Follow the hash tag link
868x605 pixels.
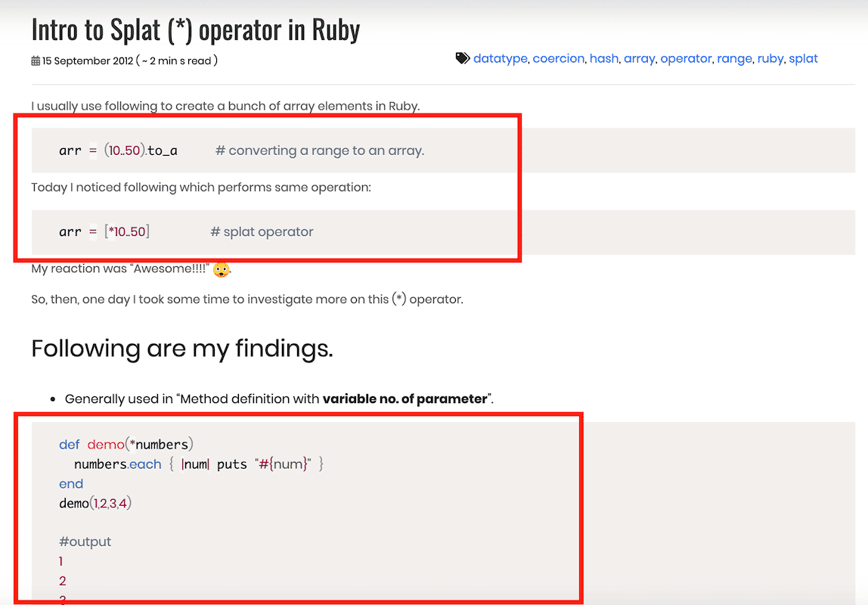pos(604,59)
